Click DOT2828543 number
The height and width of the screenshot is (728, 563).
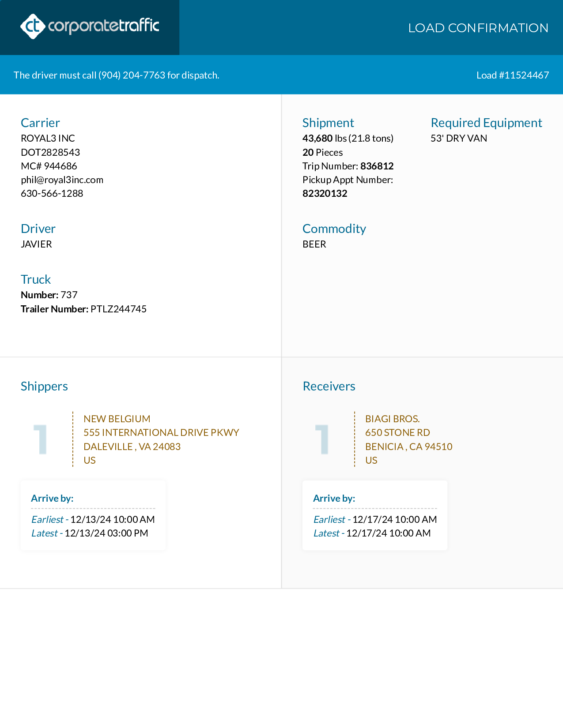coord(50,152)
